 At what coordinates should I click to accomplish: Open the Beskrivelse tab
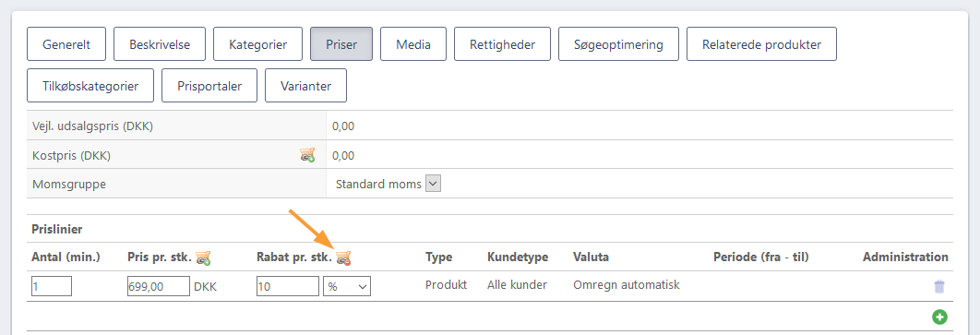pyautogui.click(x=160, y=44)
